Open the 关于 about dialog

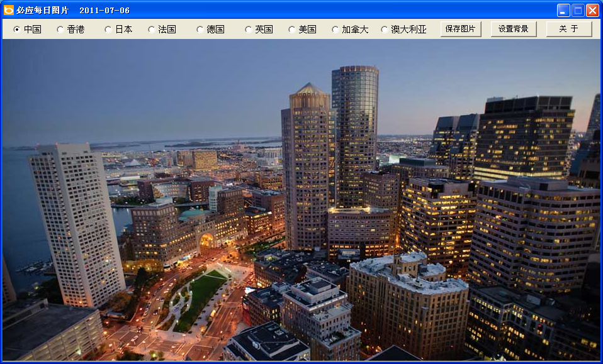pyautogui.click(x=568, y=29)
